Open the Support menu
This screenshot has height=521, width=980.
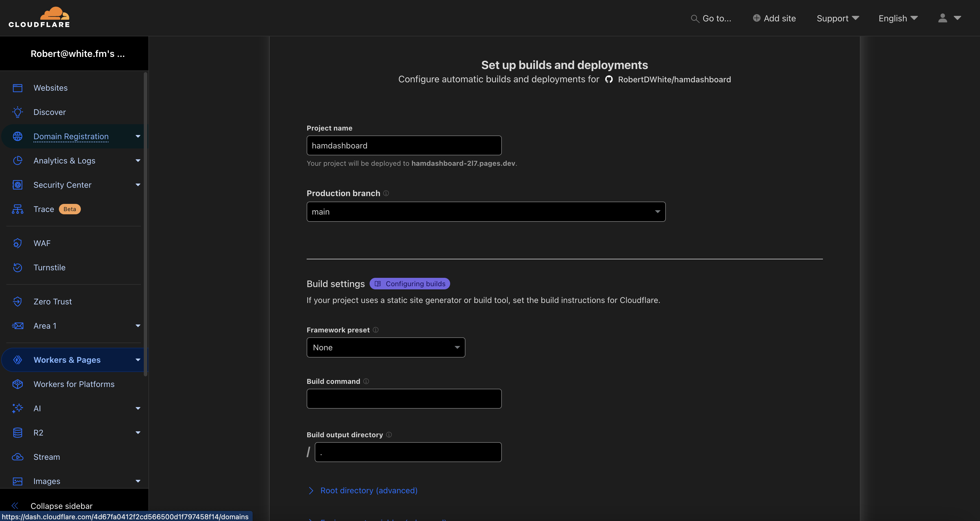[x=838, y=18]
